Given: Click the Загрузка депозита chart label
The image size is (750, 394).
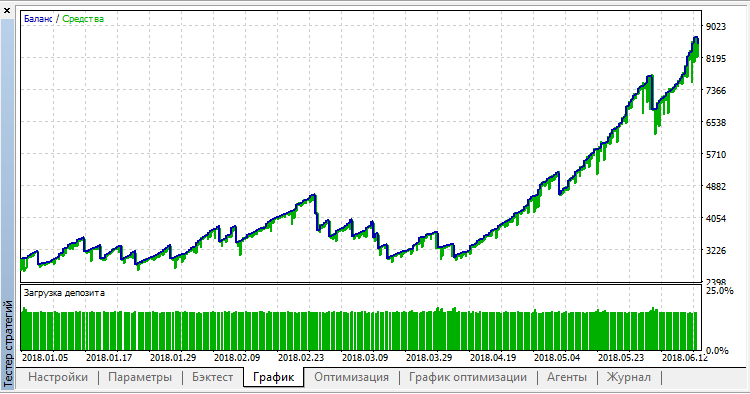Looking at the screenshot, I should [x=64, y=293].
